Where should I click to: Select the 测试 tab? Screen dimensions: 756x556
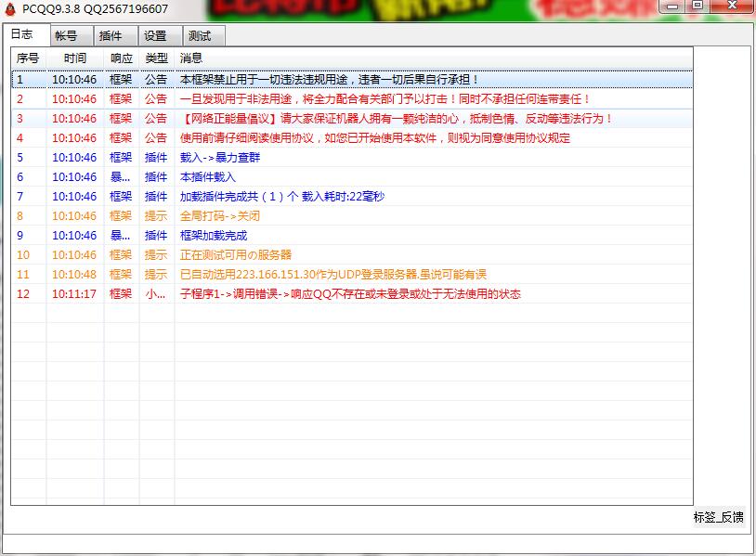pyautogui.click(x=200, y=36)
